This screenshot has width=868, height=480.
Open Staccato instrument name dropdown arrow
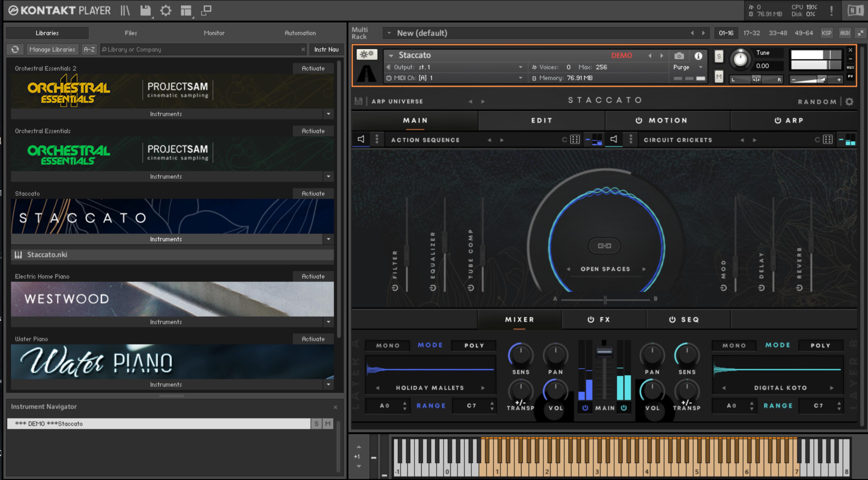pos(391,55)
